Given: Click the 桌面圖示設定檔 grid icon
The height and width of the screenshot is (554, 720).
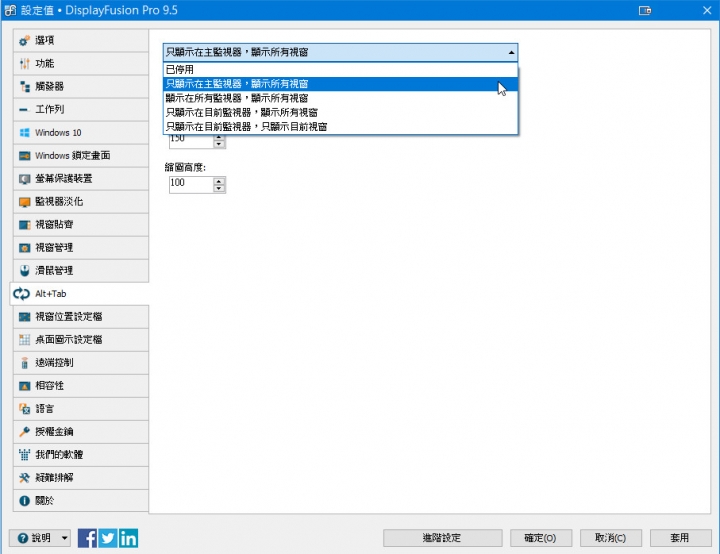Looking at the screenshot, I should click(24, 339).
